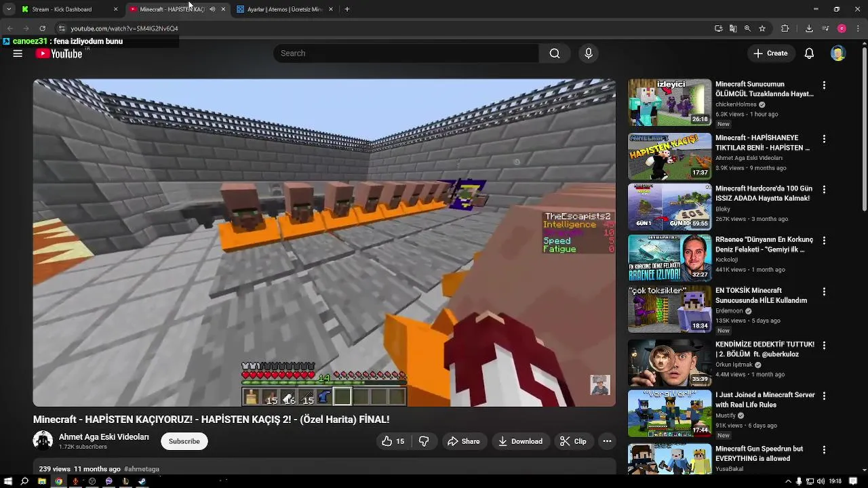Open options for EN TOKSİK Minecraft video

pyautogui.click(x=824, y=291)
